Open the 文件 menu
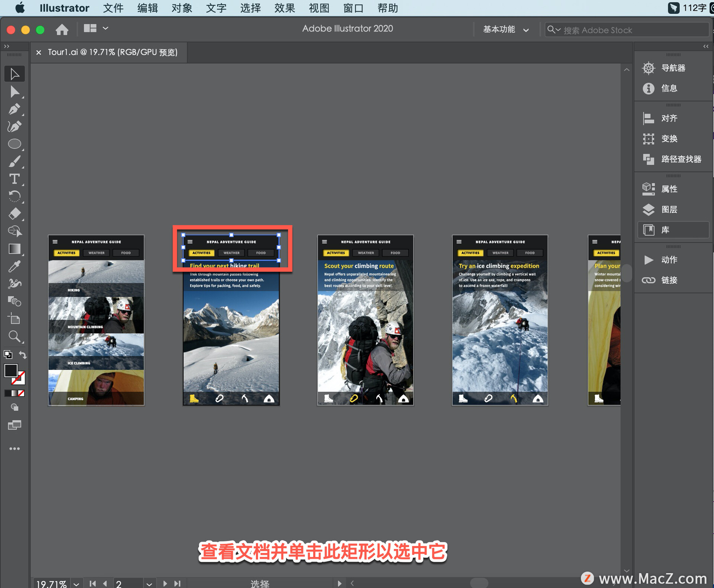The image size is (714, 588). 113,8
